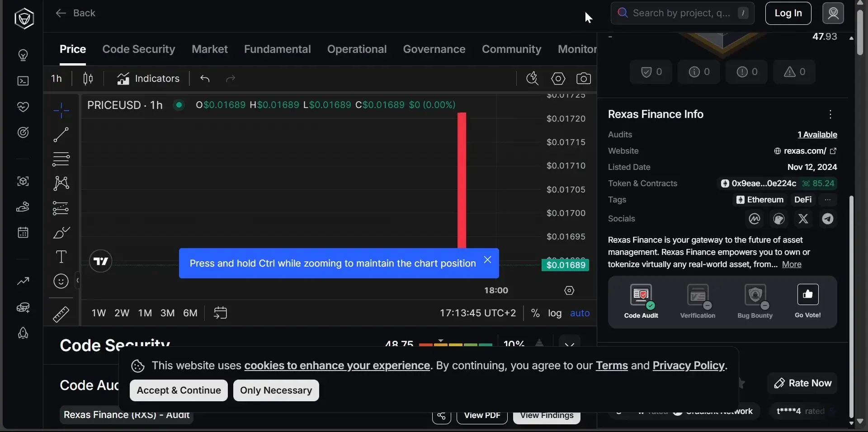
Task: Select the Fibonacci retracement tool
Action: pos(61,159)
